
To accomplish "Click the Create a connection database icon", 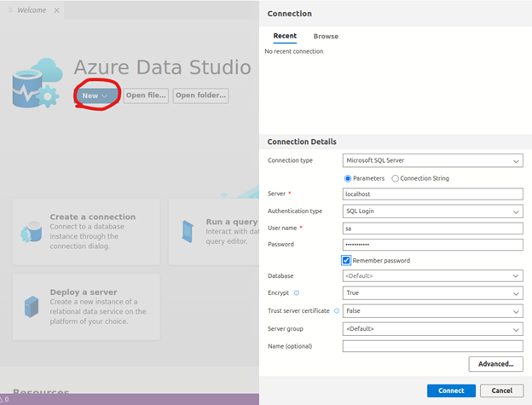I will point(32,232).
